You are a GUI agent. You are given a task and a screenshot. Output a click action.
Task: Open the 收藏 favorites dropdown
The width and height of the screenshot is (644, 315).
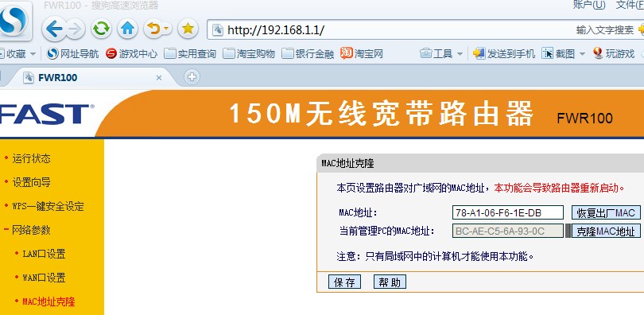tap(17, 54)
